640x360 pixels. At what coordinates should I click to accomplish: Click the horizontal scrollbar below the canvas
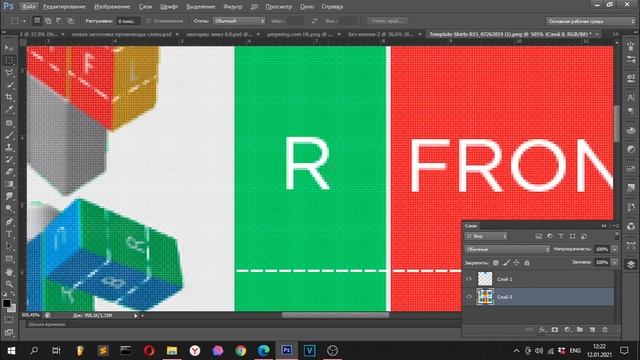coord(336,315)
